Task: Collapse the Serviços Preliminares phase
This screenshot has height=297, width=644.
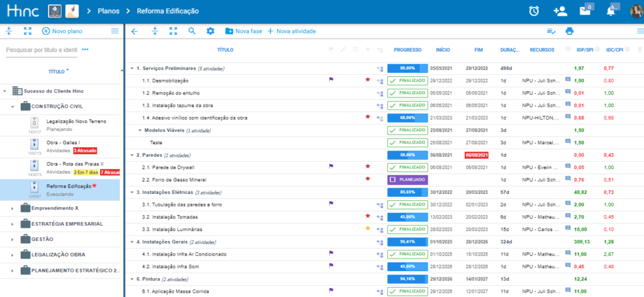Action: pos(132,68)
